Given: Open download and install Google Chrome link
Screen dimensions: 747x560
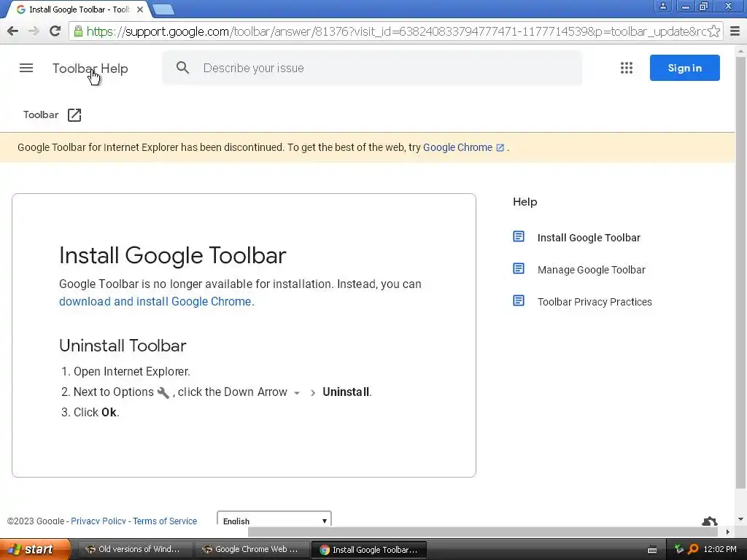Looking at the screenshot, I should tap(157, 301).
